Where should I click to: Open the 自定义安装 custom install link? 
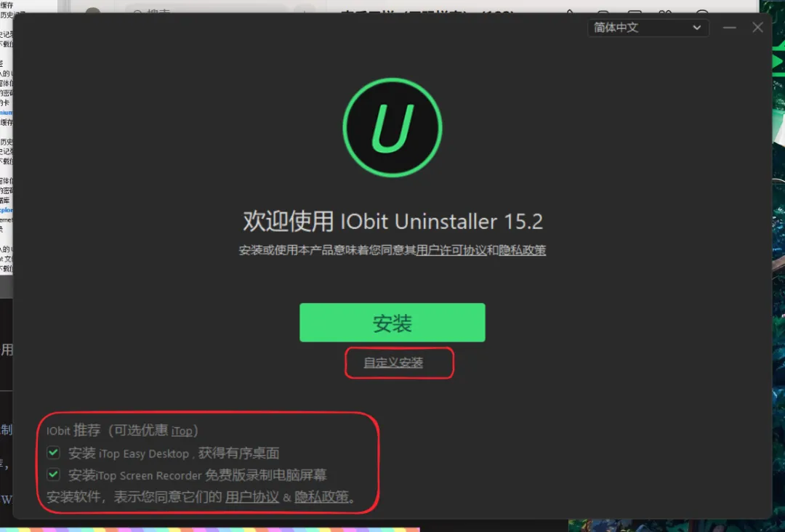tap(393, 363)
